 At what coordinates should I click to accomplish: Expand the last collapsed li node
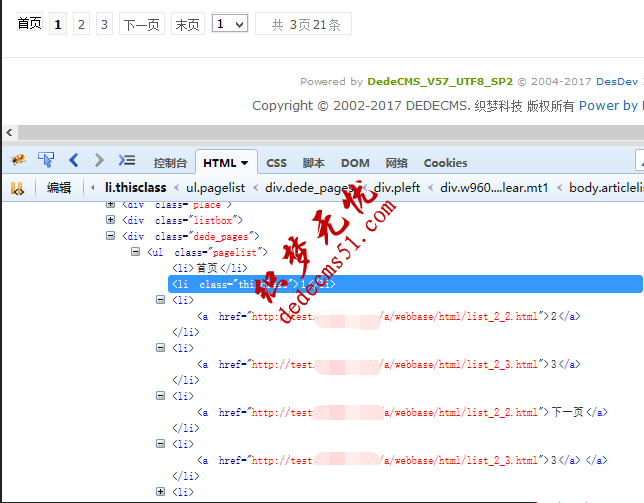coord(160,492)
